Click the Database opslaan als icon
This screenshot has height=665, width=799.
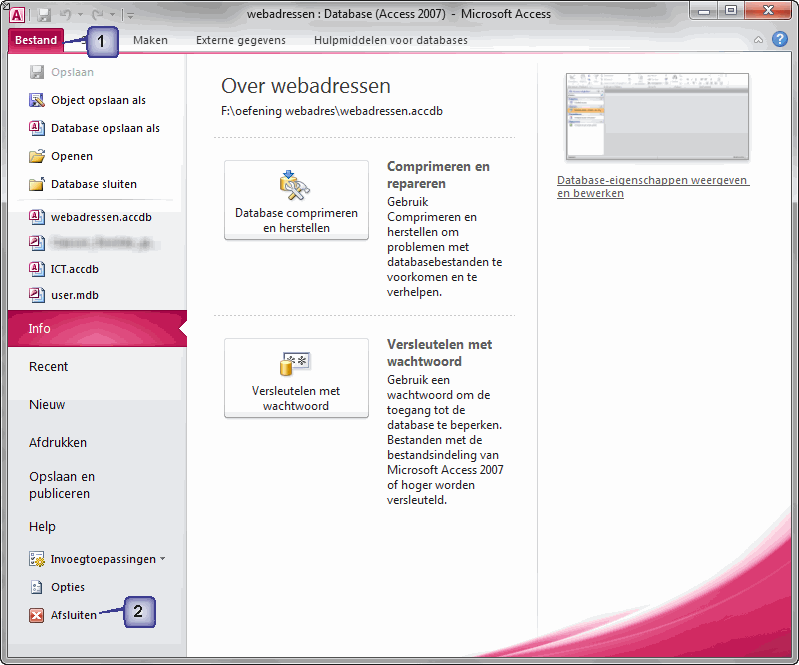click(37, 128)
